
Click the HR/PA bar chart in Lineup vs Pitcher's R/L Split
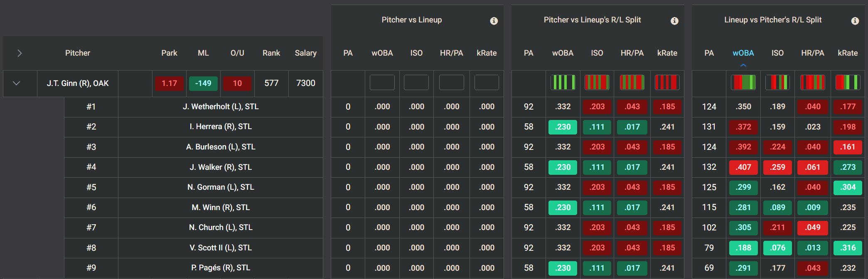click(813, 82)
